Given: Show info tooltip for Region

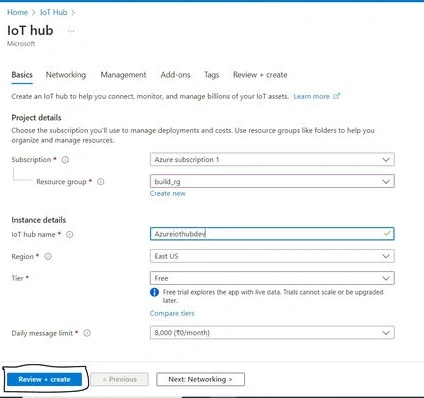Looking at the screenshot, I should pyautogui.click(x=48, y=256).
